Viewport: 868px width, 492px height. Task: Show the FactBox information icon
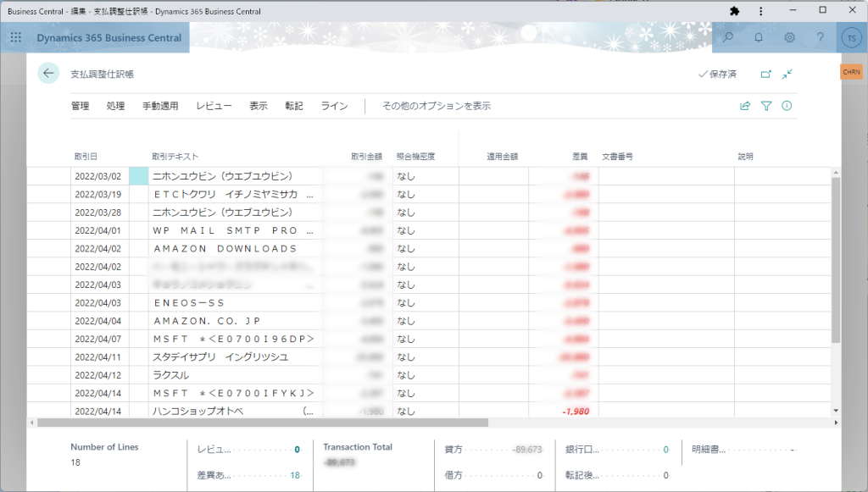coord(787,106)
